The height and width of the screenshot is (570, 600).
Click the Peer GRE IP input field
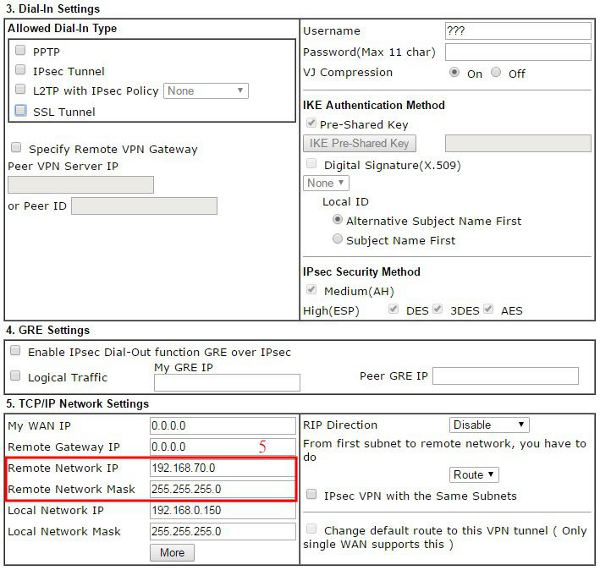tap(505, 376)
